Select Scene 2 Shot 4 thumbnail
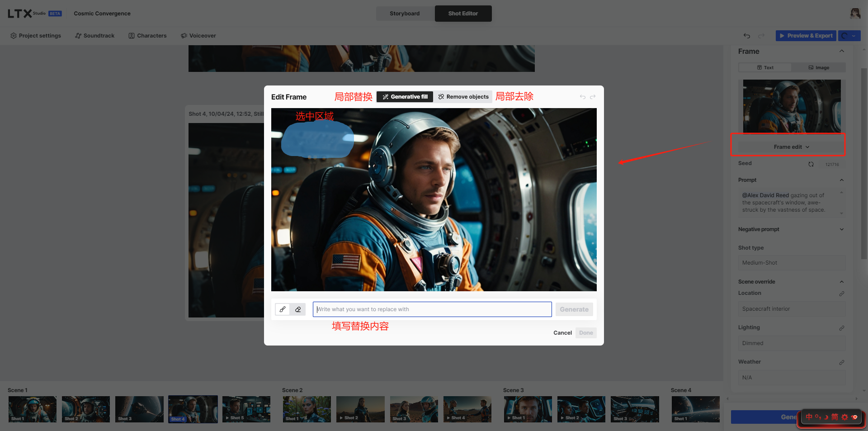The image size is (868, 431). [467, 409]
